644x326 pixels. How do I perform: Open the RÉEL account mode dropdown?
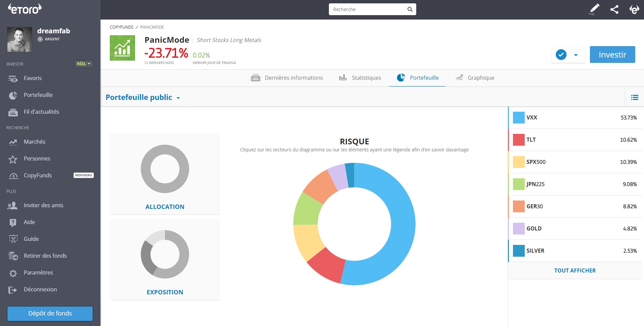tap(84, 64)
